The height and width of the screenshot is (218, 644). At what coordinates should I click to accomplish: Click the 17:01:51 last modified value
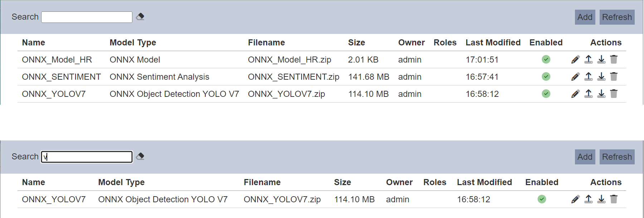tap(482, 60)
